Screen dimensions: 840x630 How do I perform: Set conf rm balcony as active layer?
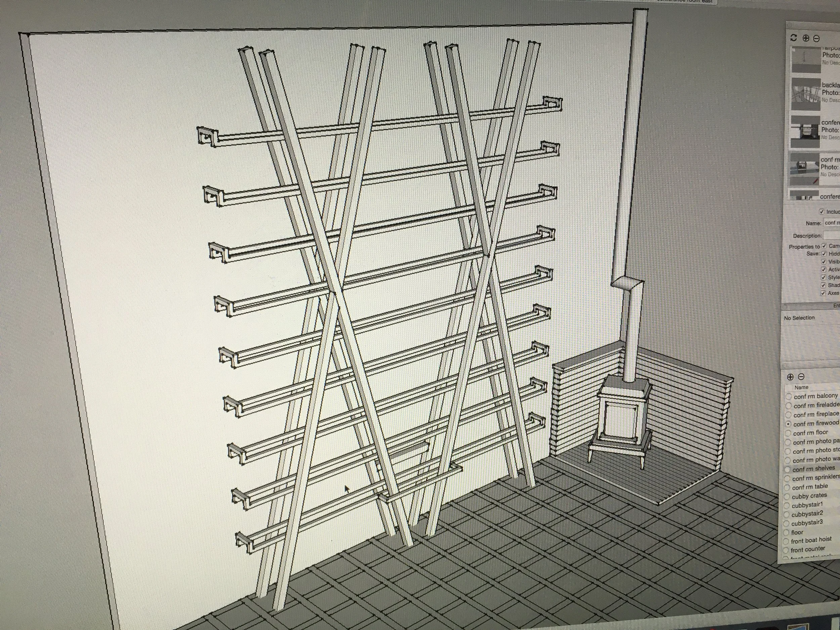coord(789,396)
